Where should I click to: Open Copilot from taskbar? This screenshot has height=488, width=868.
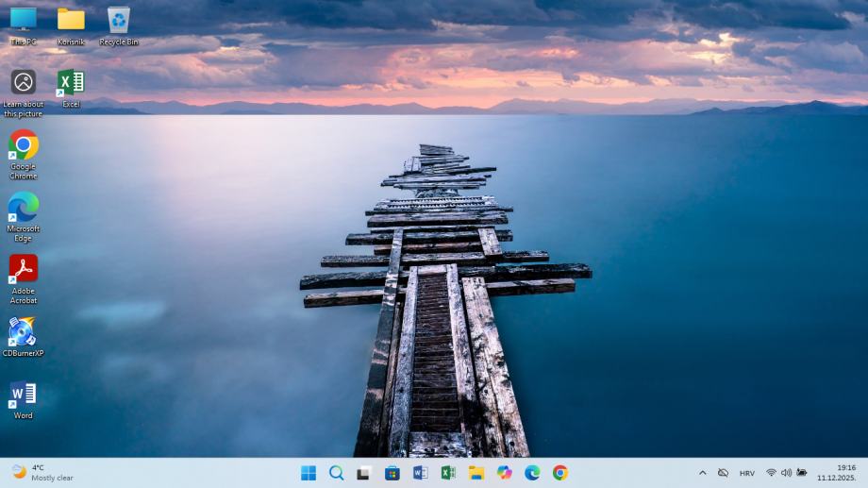504,473
